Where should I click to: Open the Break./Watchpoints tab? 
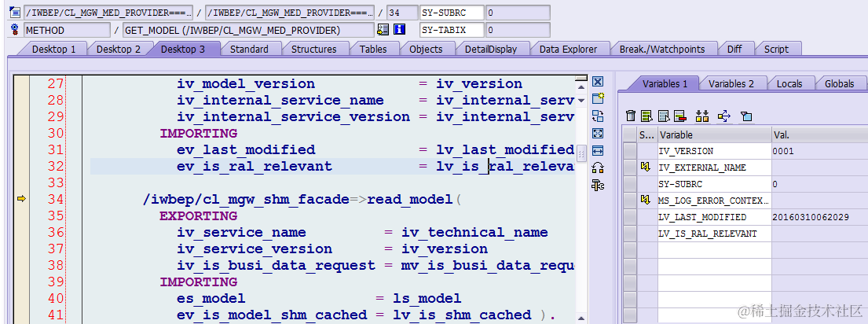662,50
